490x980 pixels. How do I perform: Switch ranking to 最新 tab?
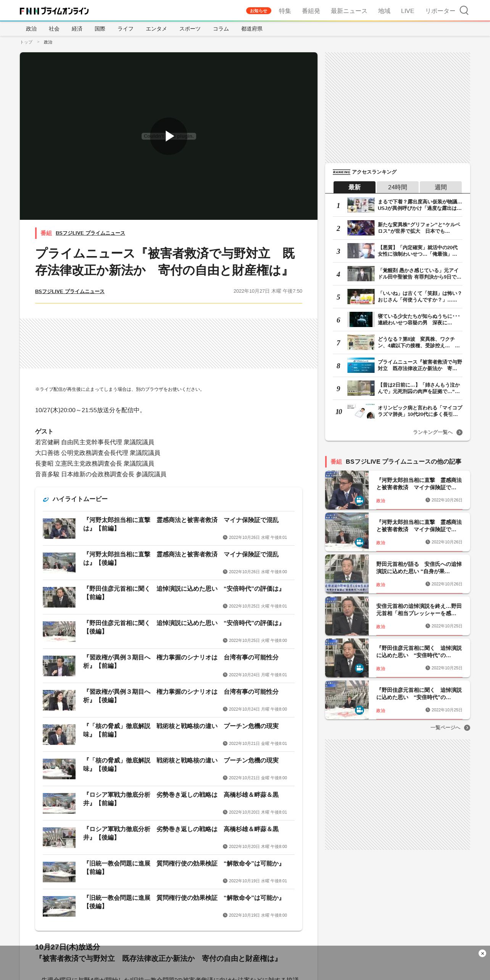[x=355, y=187]
